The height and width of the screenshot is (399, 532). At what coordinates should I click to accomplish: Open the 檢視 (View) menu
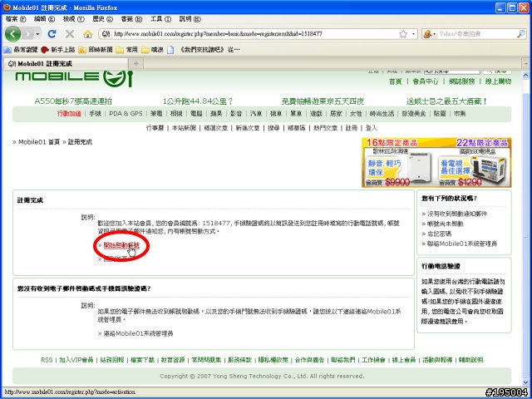(74, 19)
